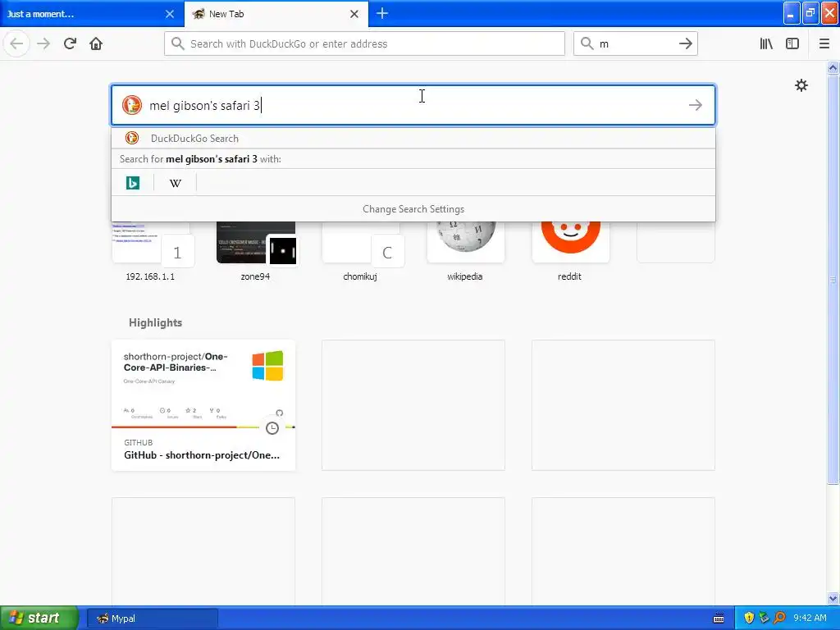Click the scroll down arrow of the page scrollbar
The image size is (840, 630).
pyautogui.click(x=833, y=598)
